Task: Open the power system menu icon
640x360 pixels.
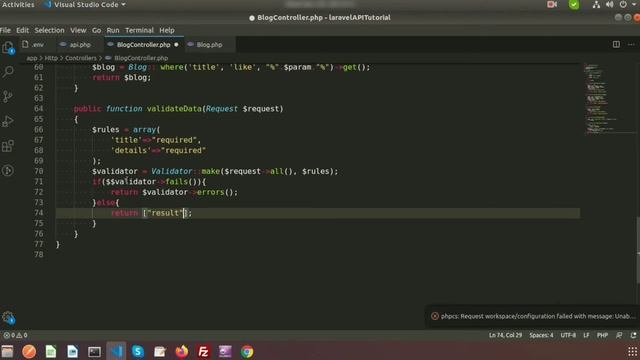Action: click(x=623, y=4)
